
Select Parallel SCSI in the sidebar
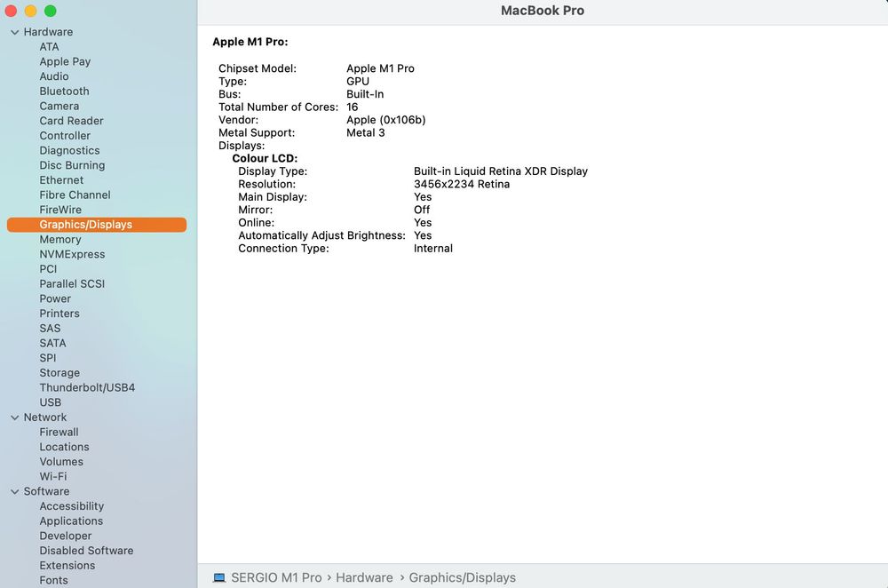72,284
